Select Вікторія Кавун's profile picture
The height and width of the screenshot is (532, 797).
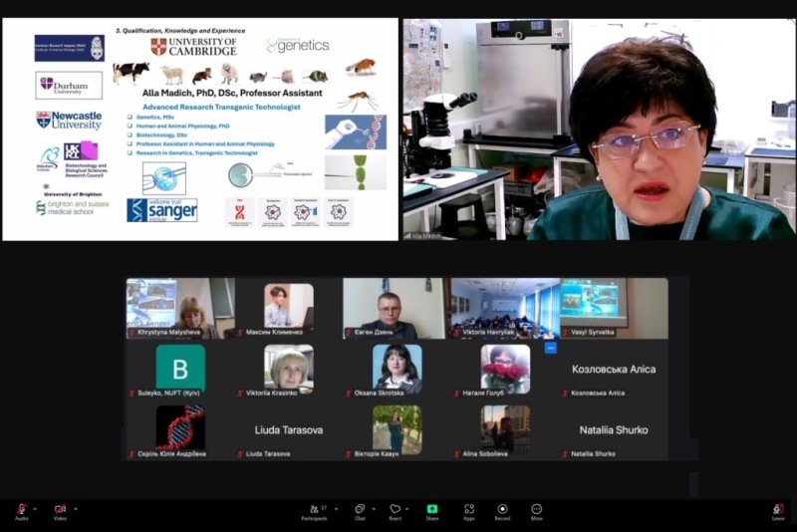point(398,429)
